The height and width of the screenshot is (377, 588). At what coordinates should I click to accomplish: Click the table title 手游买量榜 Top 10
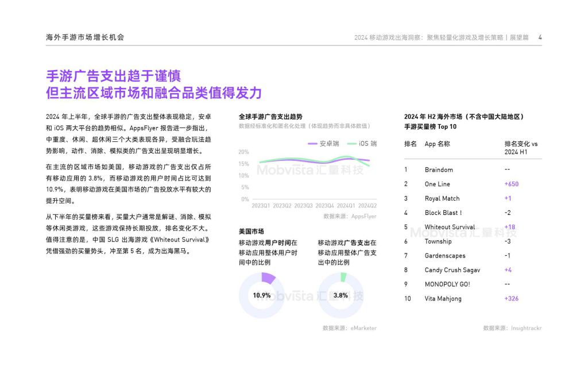pyautogui.click(x=430, y=126)
